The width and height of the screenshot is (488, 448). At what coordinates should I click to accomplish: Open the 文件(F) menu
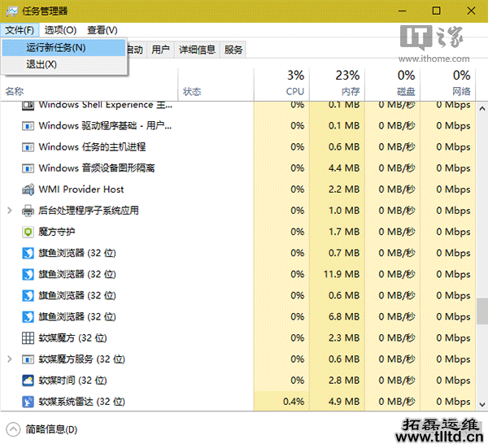pyautogui.click(x=20, y=30)
